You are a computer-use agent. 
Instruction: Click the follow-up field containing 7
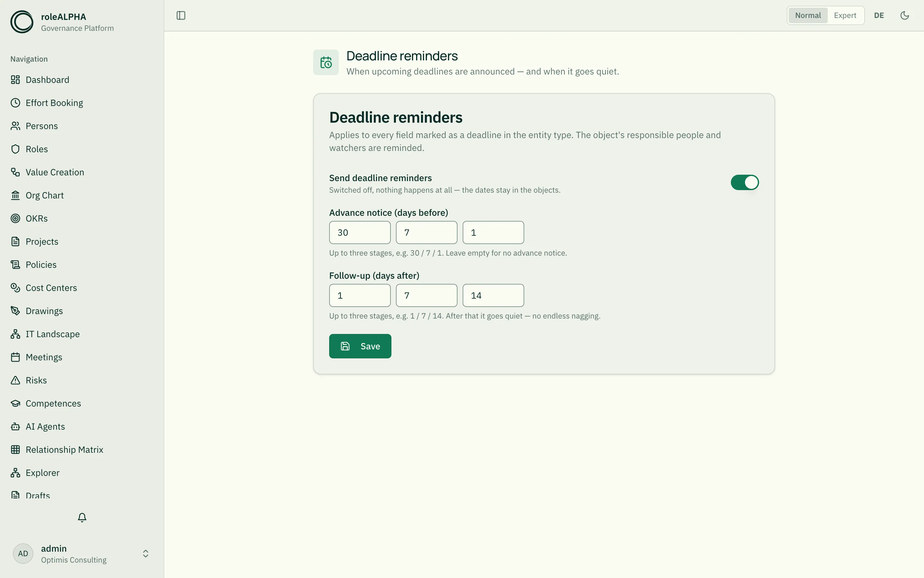click(x=426, y=295)
